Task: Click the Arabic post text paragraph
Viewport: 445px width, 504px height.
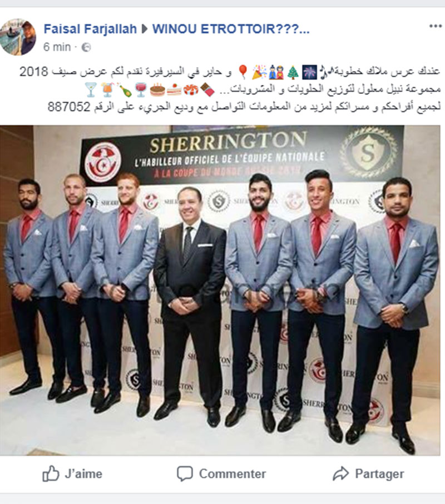Action: tap(230, 89)
